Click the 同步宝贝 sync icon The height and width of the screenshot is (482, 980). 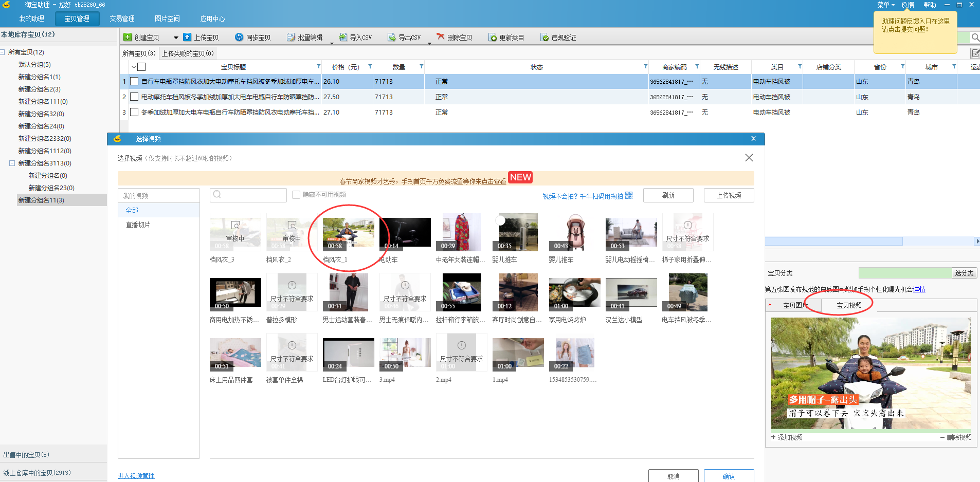coord(239,38)
